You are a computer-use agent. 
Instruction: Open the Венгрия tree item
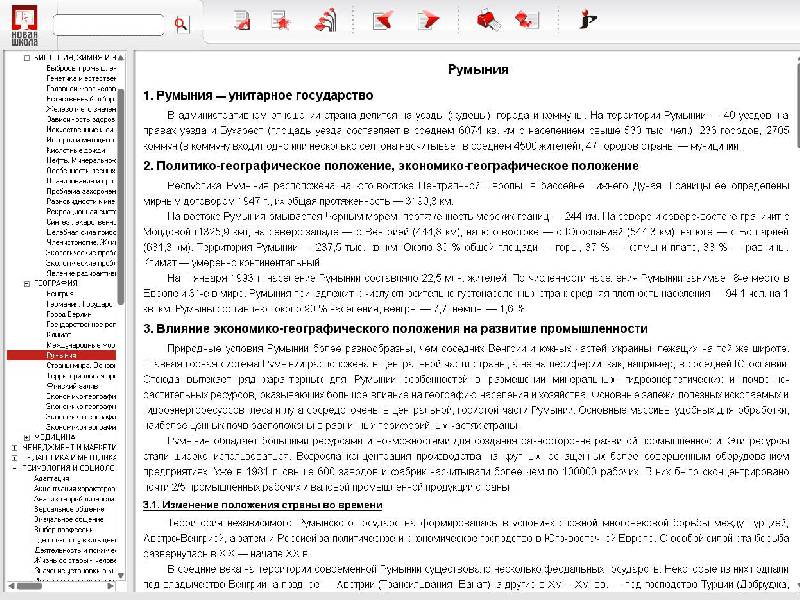pos(60,293)
